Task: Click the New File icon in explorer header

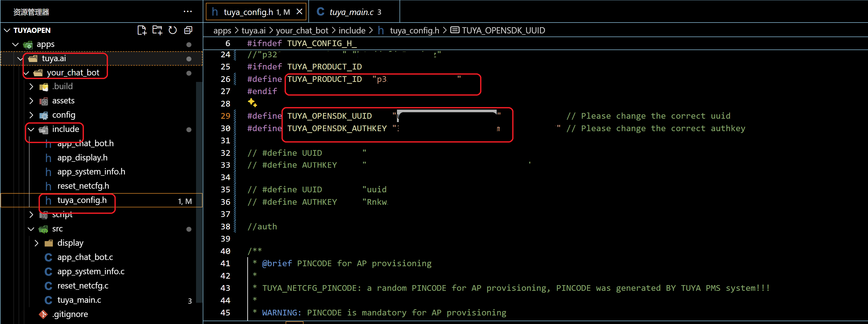Action: 142,30
